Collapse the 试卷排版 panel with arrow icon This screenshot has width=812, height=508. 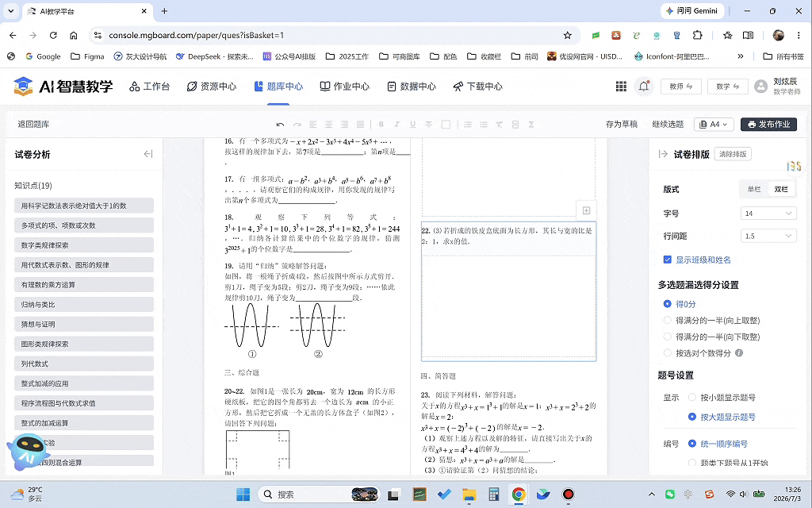(663, 154)
